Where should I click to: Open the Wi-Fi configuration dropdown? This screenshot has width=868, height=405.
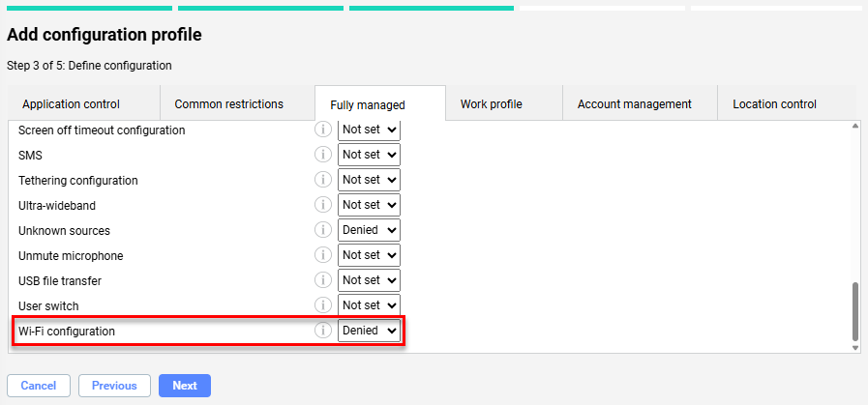pos(369,331)
